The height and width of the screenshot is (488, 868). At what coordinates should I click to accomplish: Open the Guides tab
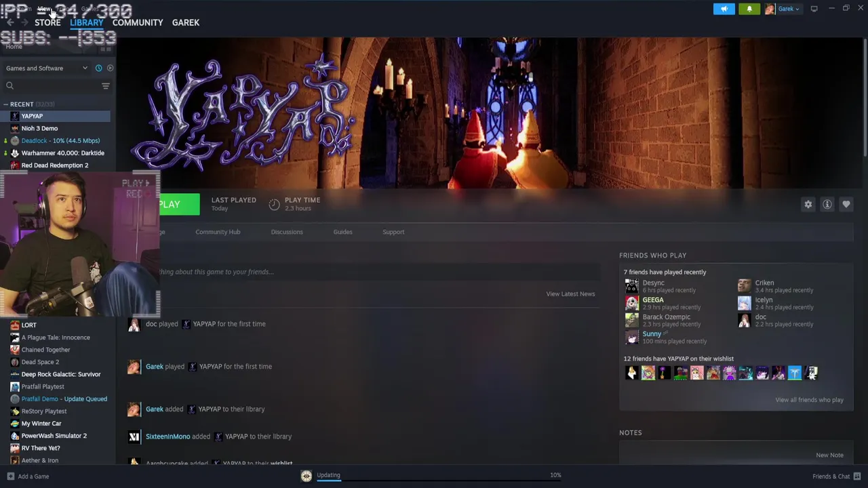click(342, 232)
